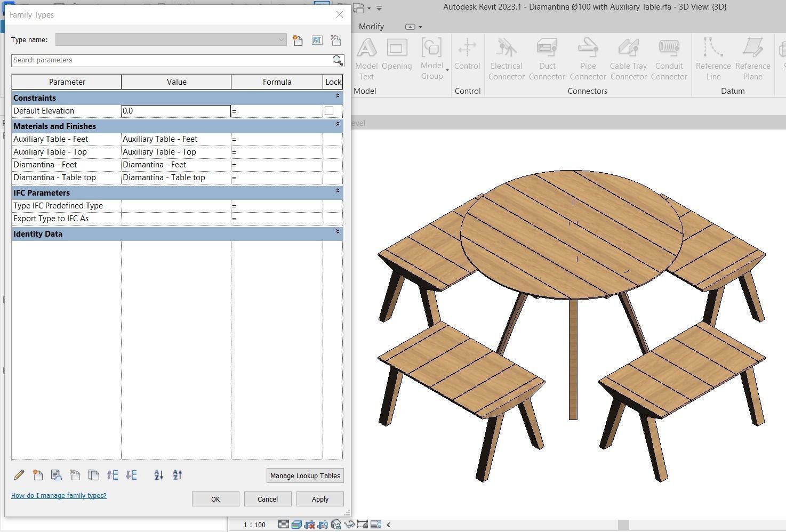Click the Manage Lookup Tables button
786x532 pixels.
pos(305,475)
